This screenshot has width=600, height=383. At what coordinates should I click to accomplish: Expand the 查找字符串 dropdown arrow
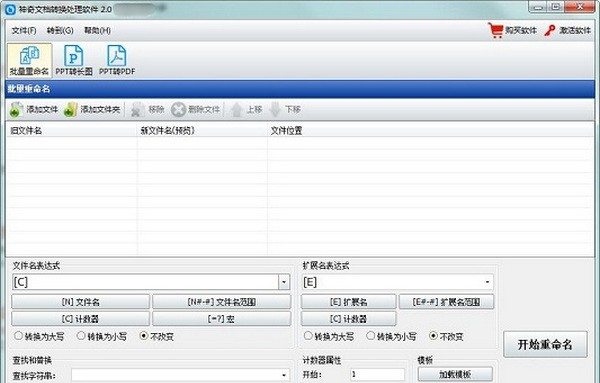(284, 375)
